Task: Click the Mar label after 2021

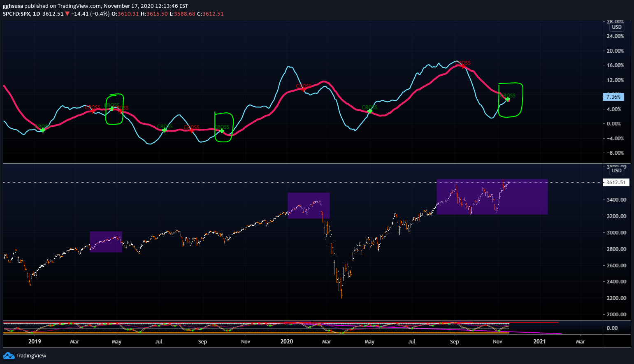Action: (580, 341)
